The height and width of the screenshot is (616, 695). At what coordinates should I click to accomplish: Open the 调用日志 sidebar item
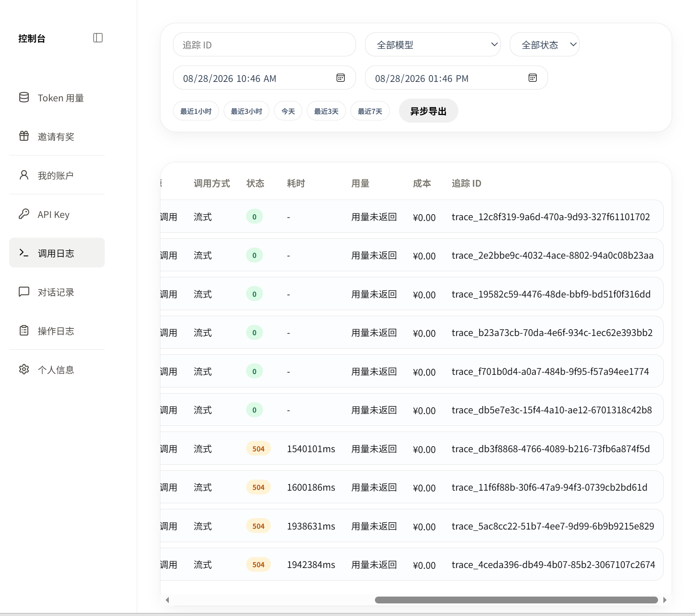(57, 253)
